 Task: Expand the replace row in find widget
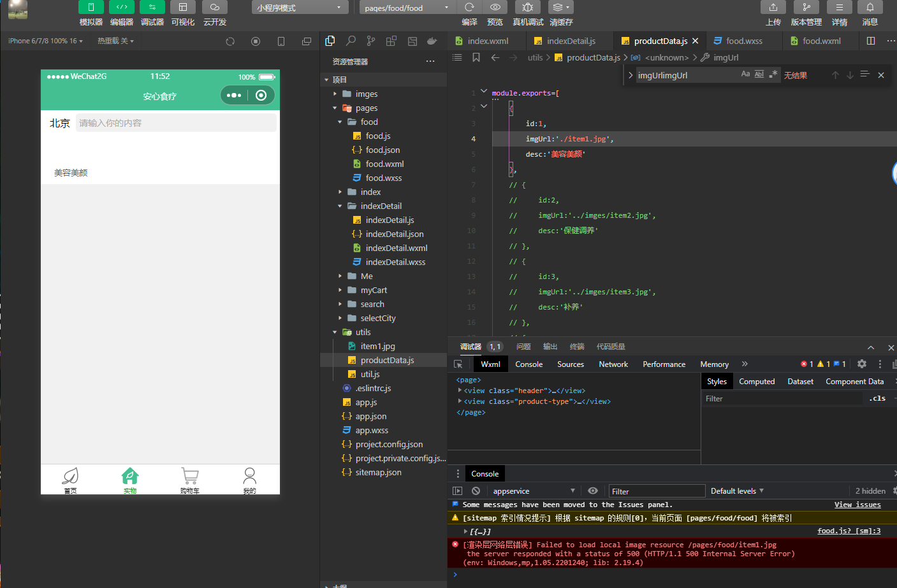pos(630,75)
